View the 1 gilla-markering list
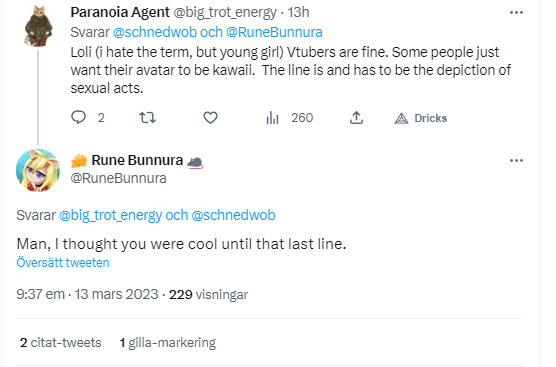The height and width of the screenshot is (367, 556). (x=168, y=343)
